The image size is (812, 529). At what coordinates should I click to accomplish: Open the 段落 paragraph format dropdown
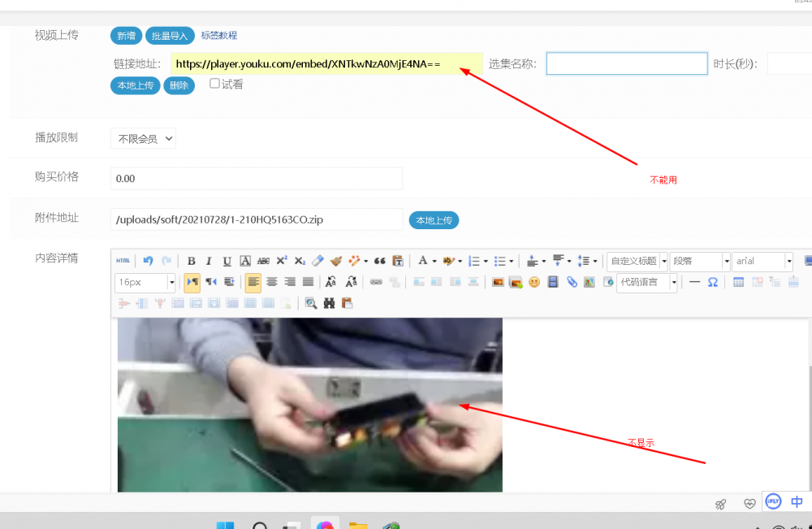[x=700, y=261]
